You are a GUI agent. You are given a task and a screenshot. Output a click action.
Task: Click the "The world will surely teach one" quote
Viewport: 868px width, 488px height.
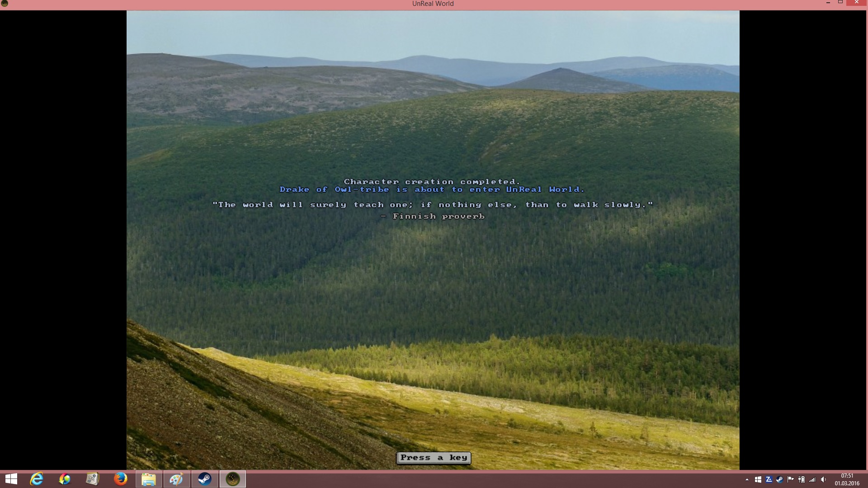pos(433,205)
